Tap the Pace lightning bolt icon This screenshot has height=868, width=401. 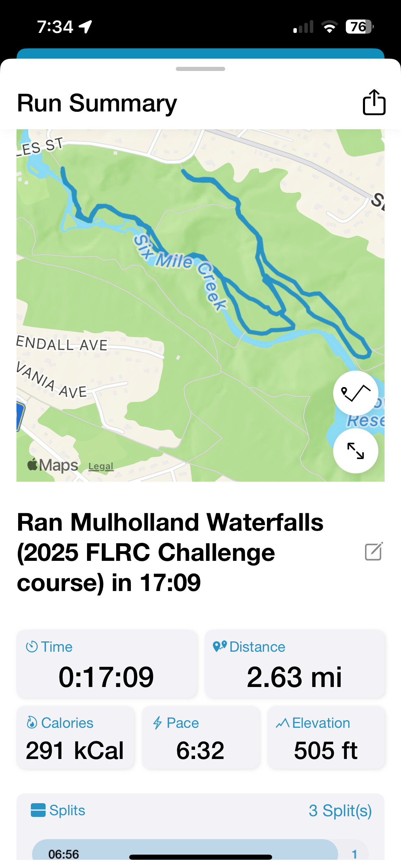click(157, 723)
